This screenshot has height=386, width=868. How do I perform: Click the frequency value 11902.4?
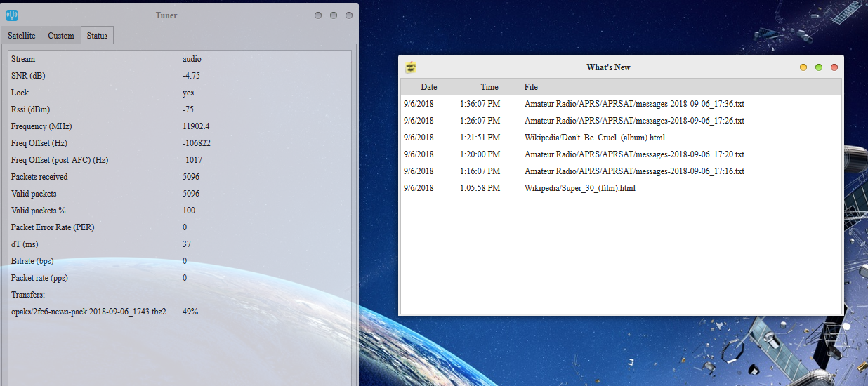196,126
